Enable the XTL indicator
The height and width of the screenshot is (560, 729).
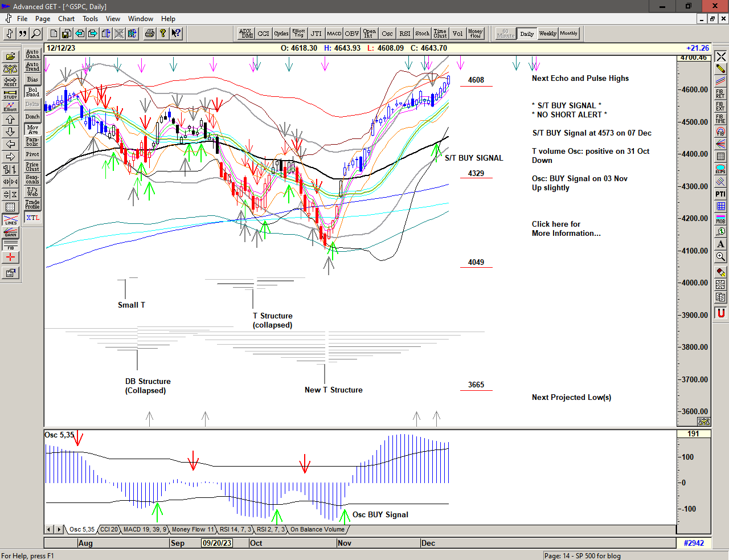click(32, 218)
